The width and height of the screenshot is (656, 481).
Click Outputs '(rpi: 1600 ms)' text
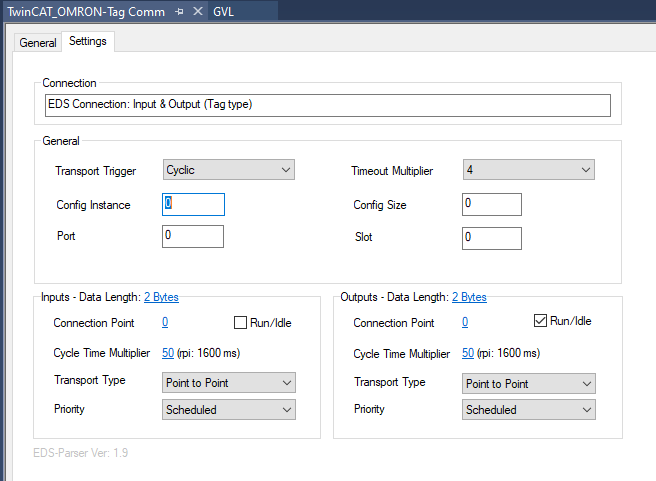[508, 353]
